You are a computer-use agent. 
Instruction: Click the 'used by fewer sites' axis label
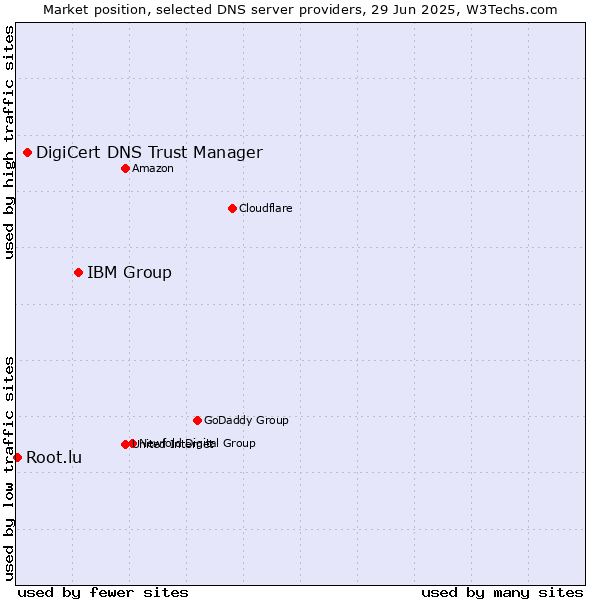[x=103, y=592]
